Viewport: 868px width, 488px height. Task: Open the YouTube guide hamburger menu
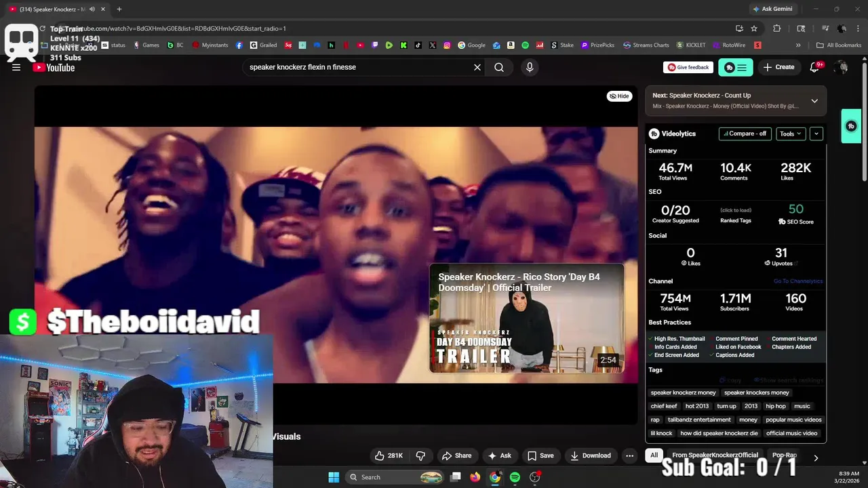[16, 67]
